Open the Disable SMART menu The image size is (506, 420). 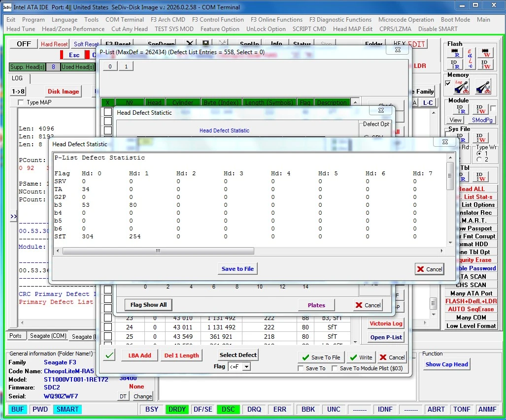(x=438, y=29)
